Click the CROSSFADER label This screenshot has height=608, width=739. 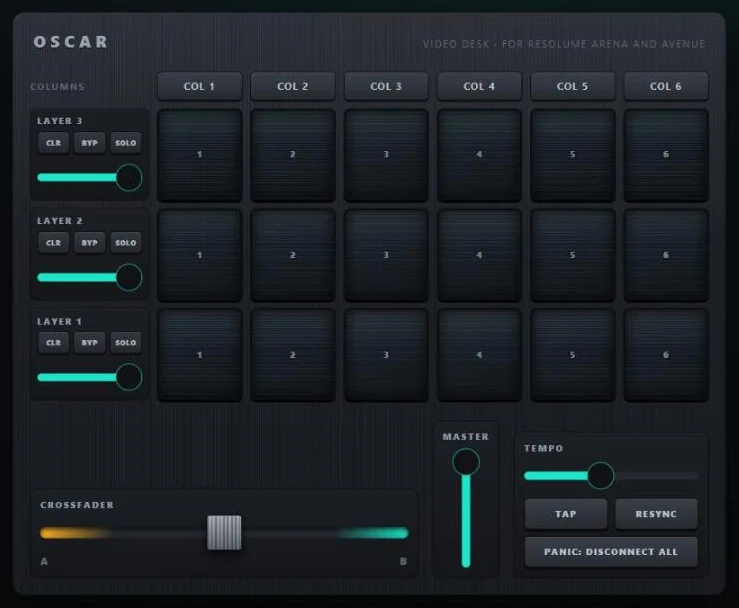coord(77,505)
